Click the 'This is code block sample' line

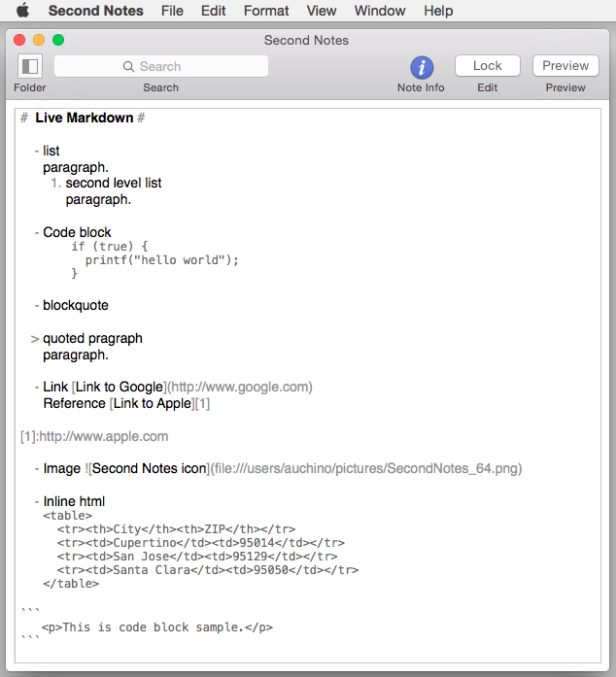click(x=157, y=627)
